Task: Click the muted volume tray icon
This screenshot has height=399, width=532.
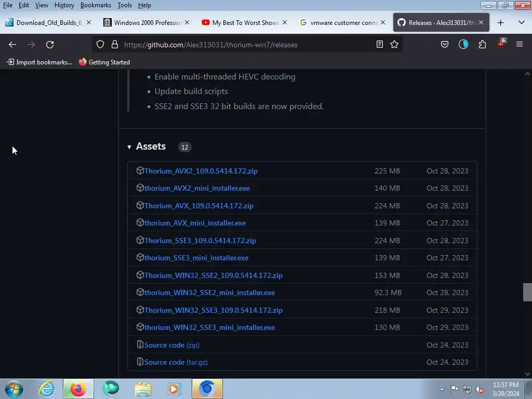Action: 480,390
